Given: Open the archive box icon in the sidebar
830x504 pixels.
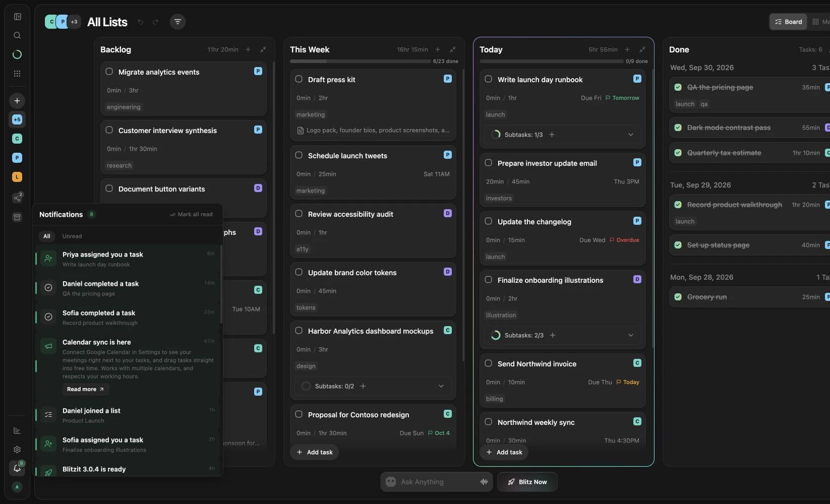Looking at the screenshot, I should 17,217.
